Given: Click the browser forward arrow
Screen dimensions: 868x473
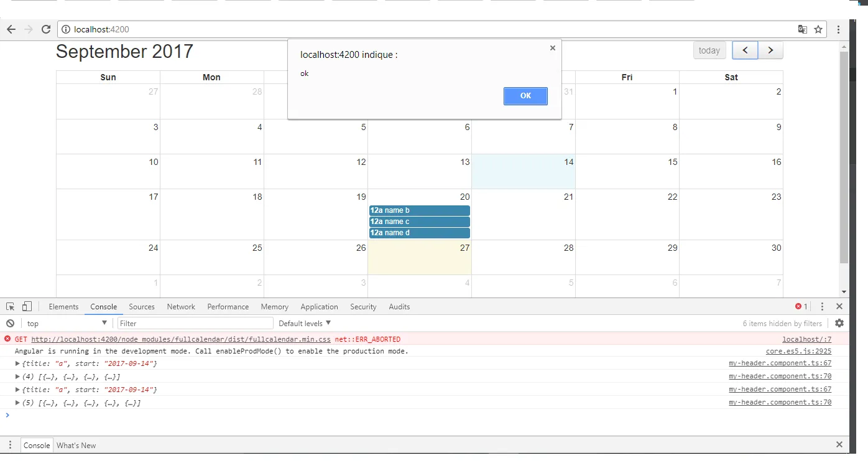Looking at the screenshot, I should [28, 29].
